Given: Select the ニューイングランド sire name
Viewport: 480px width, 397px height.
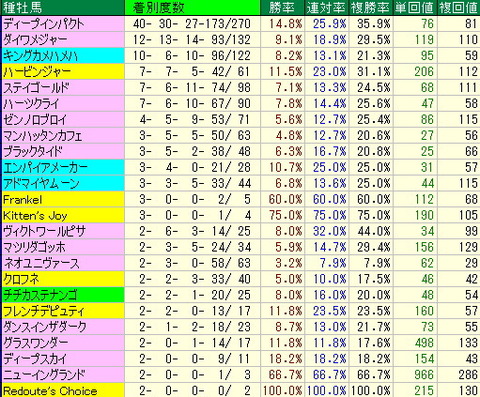Looking at the screenshot, I should point(44,375).
